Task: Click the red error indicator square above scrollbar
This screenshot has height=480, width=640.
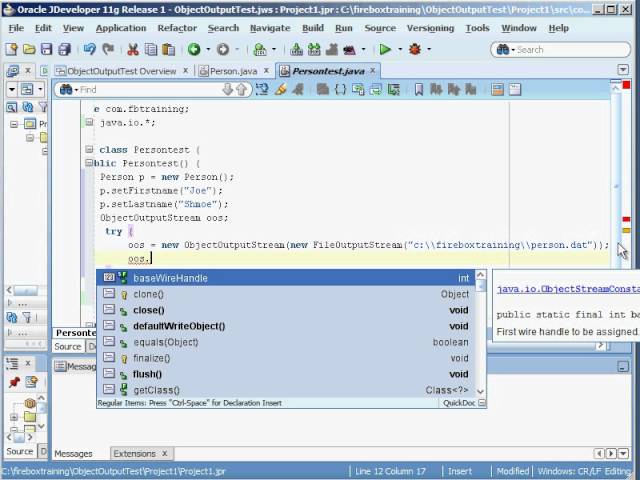Action: pyautogui.click(x=626, y=85)
